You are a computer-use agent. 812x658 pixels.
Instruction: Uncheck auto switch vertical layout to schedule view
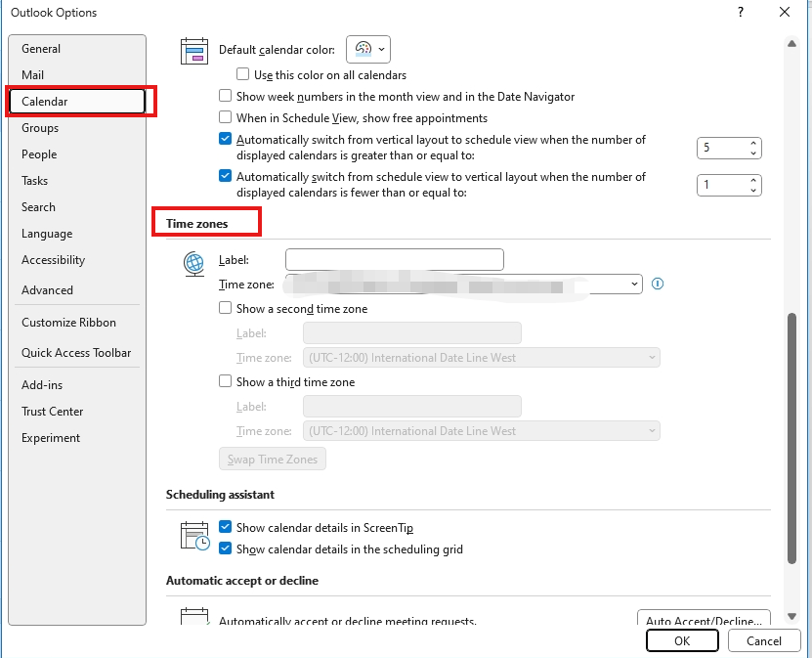click(225, 139)
